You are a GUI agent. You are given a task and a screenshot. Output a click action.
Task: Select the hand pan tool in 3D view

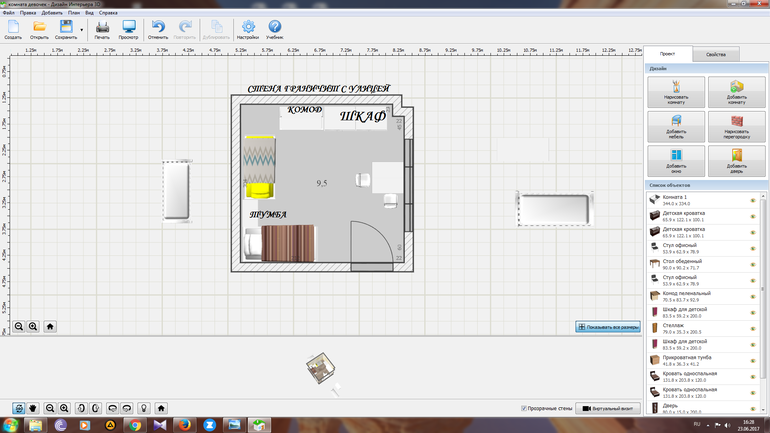(x=34, y=408)
